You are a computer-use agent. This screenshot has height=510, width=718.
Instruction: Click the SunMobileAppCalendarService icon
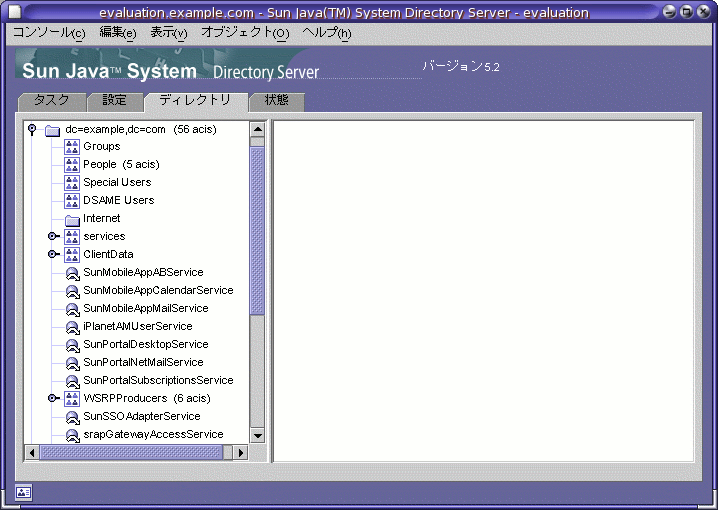point(72,291)
